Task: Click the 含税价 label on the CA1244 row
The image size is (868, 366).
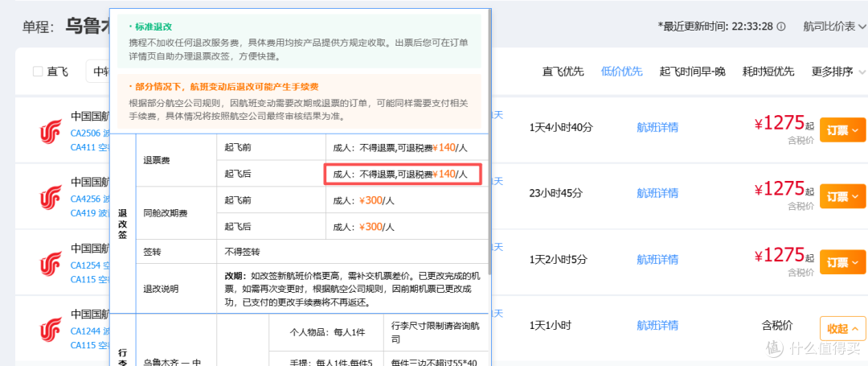Action: (777, 326)
